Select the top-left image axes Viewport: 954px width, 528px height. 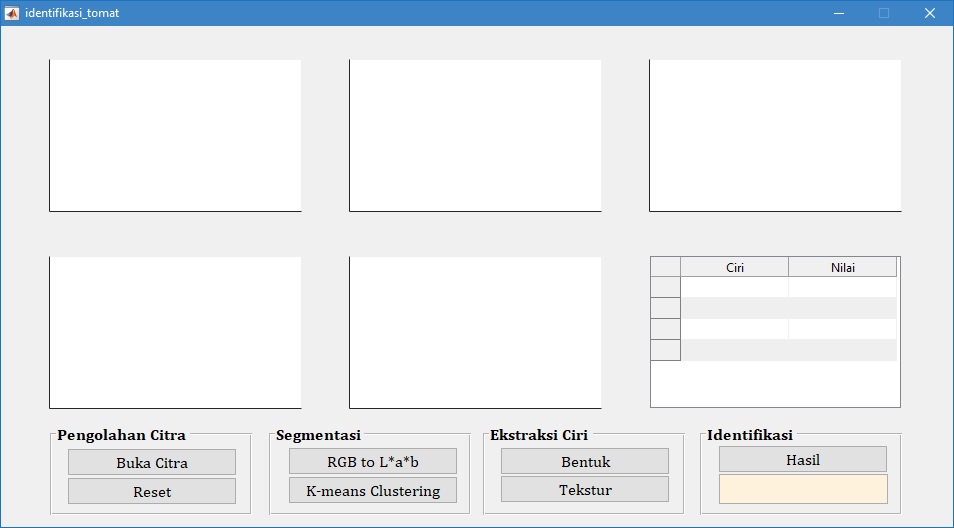tap(175, 135)
